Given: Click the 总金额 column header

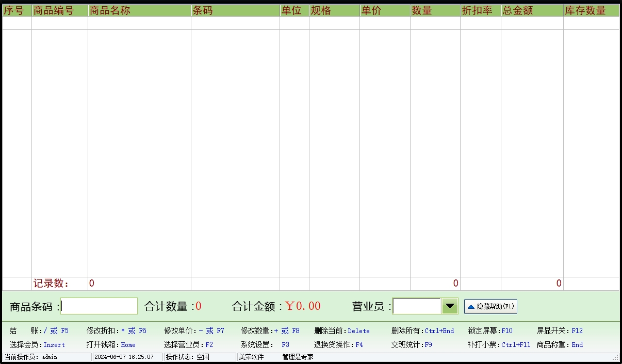Looking at the screenshot, I should (x=532, y=11).
